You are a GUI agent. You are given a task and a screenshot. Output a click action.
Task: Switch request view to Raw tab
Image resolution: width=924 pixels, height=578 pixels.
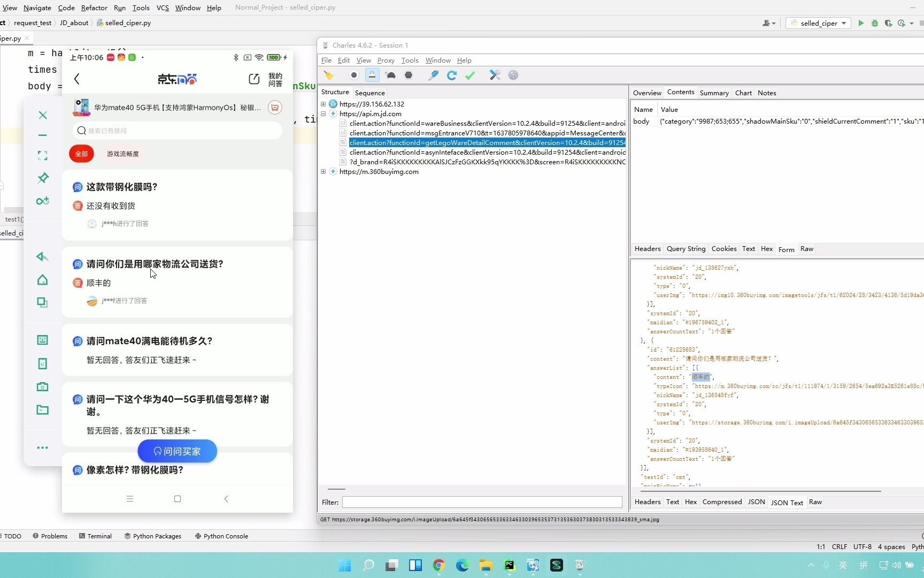(807, 249)
